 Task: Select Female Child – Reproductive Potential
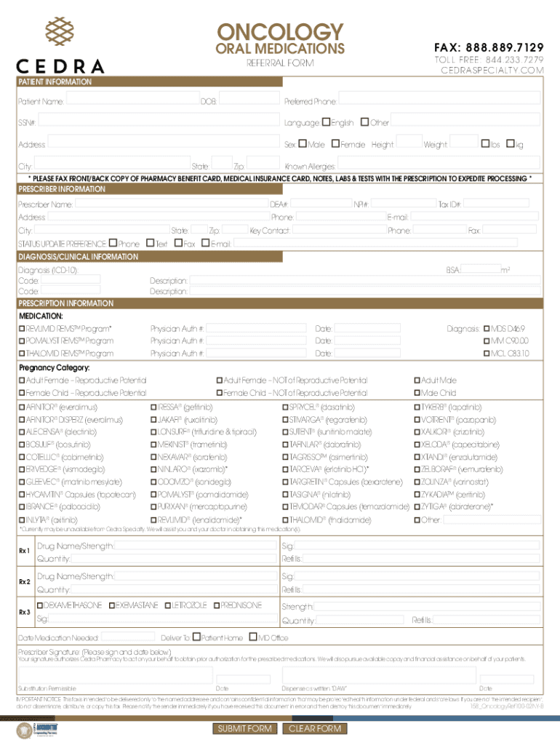(22, 393)
